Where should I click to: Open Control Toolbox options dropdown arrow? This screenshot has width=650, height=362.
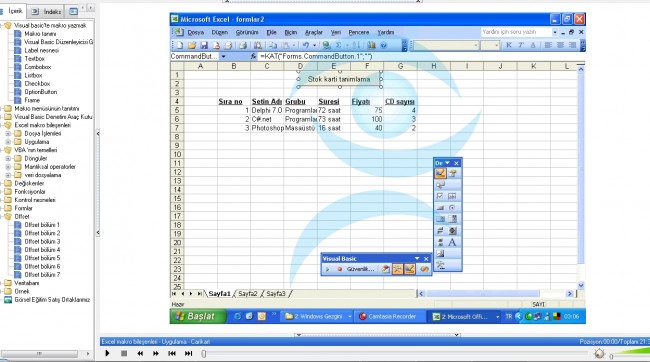click(447, 163)
